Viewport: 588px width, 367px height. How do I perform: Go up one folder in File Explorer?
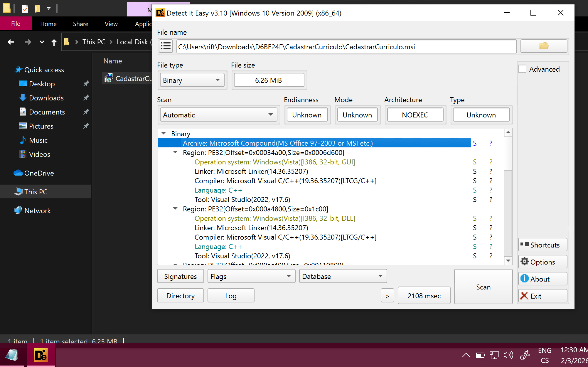click(54, 42)
